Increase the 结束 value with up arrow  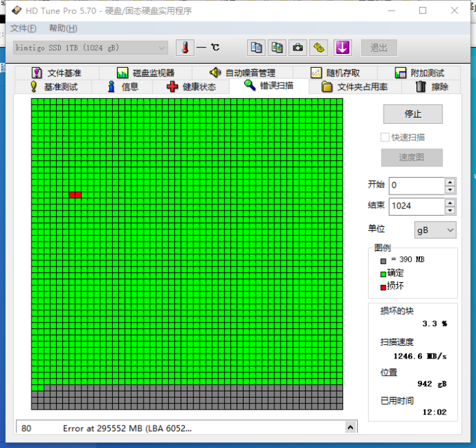tap(450, 203)
